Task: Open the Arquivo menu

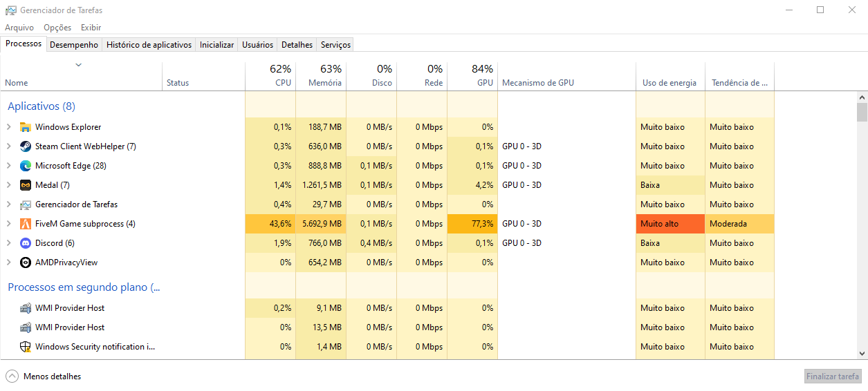Action: point(19,28)
